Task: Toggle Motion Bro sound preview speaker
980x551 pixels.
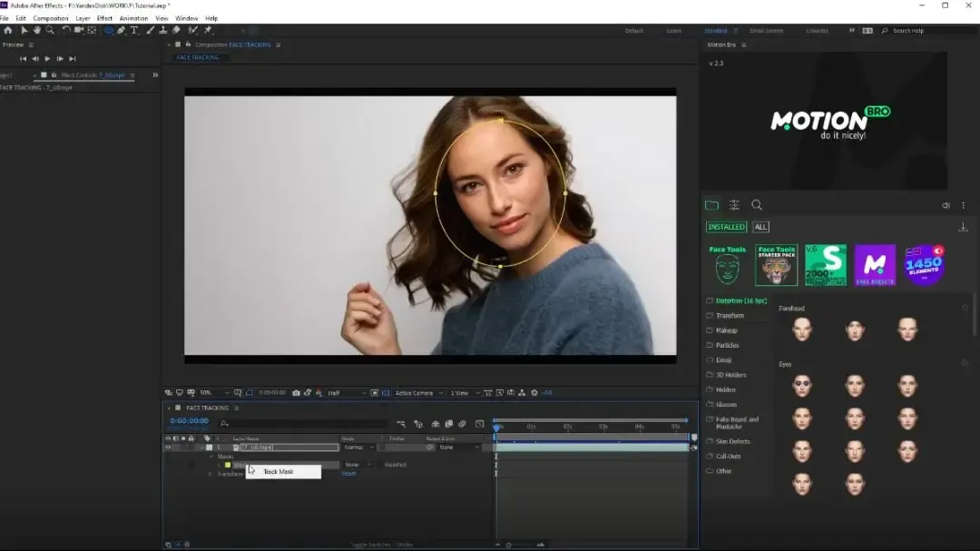Action: [946, 206]
